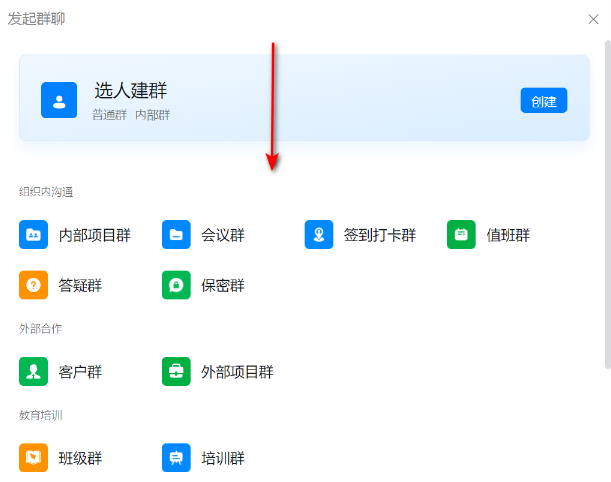This screenshot has height=482, width=611.
Task: Click the 内部群 tag
Action: point(153,115)
